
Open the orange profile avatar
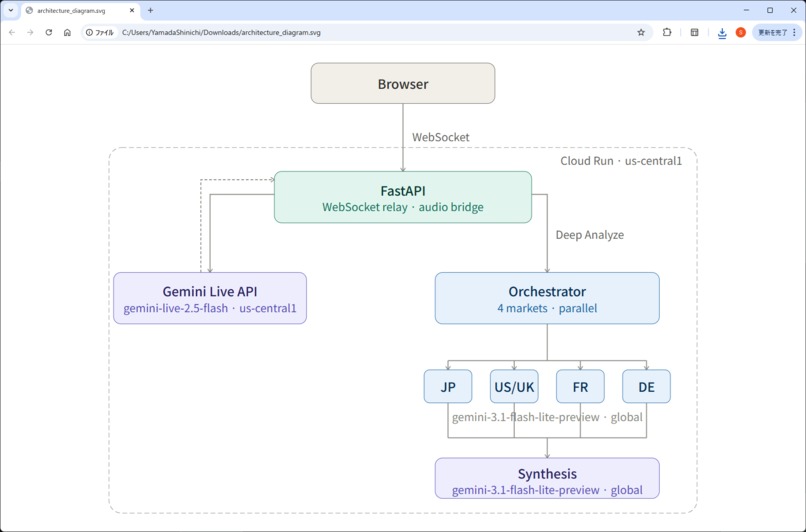pos(741,32)
